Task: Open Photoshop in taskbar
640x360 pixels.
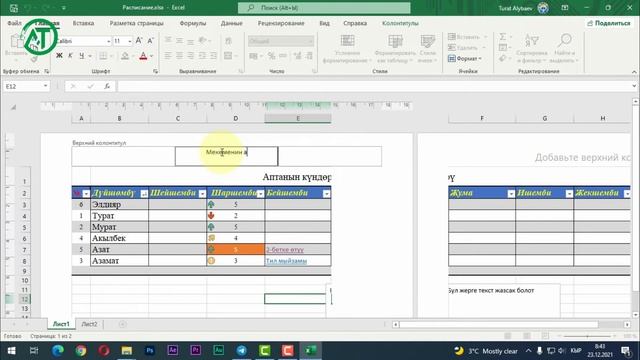Action: [x=149, y=350]
